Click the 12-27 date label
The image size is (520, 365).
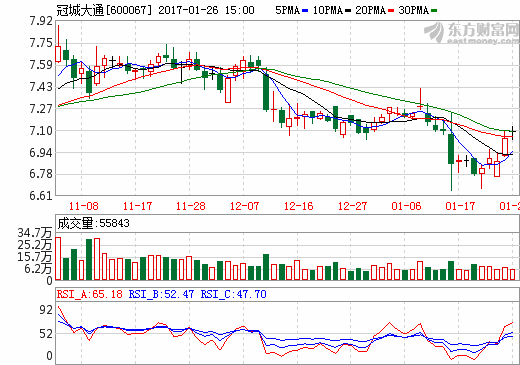click(352, 206)
